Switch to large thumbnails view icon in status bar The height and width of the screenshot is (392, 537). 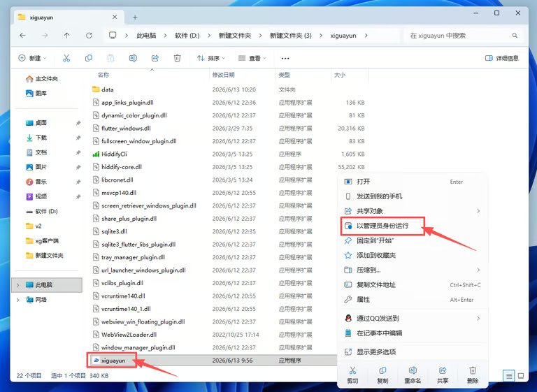pos(521,376)
